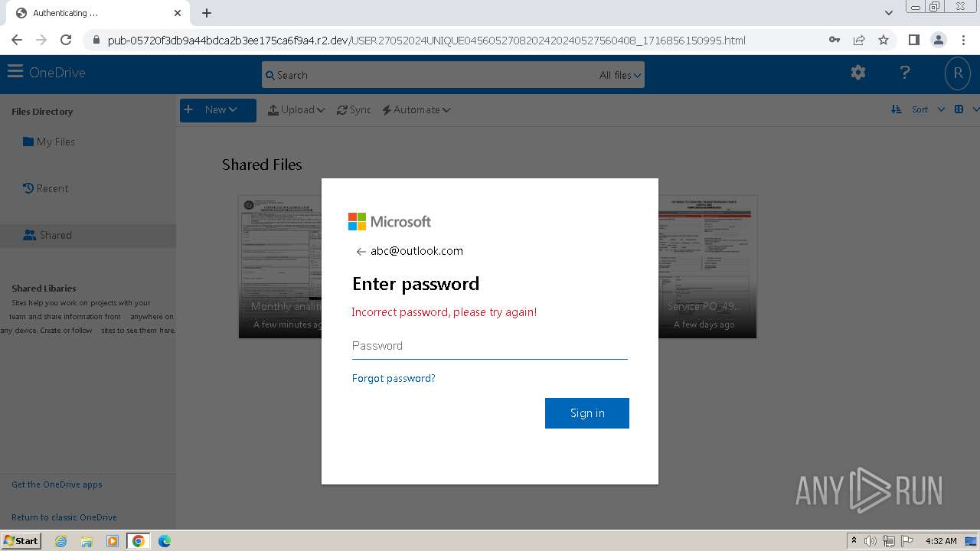Click the volume icon in system tray
Viewport: 980px width, 551px height.
point(871,541)
